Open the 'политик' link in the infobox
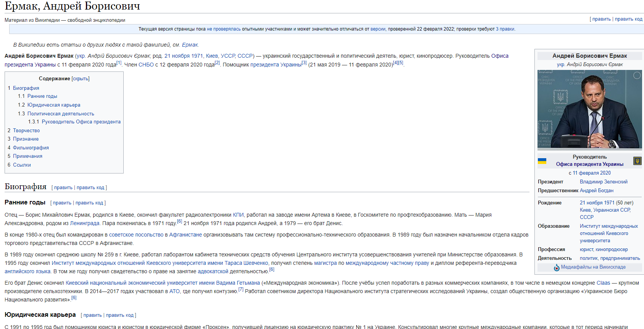This screenshot has height=329, width=644. [x=589, y=258]
